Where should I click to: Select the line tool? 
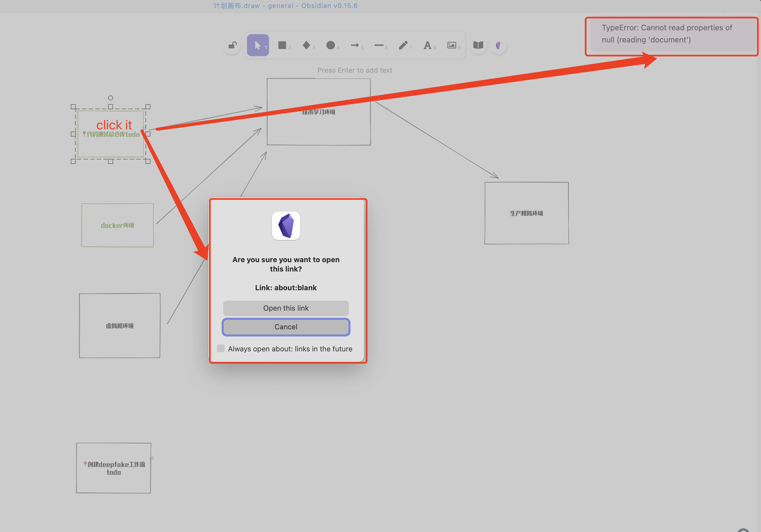379,45
